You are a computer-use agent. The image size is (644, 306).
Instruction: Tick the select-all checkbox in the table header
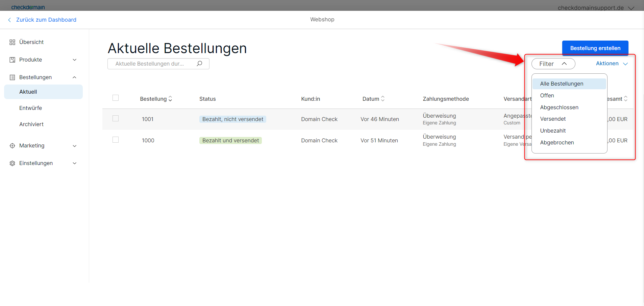116,98
